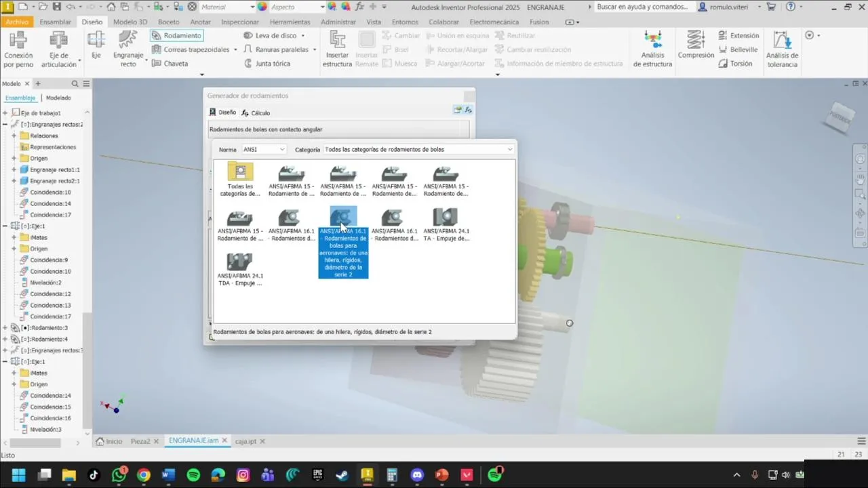
Task: Select the Extensión spring tool
Action: click(x=739, y=35)
